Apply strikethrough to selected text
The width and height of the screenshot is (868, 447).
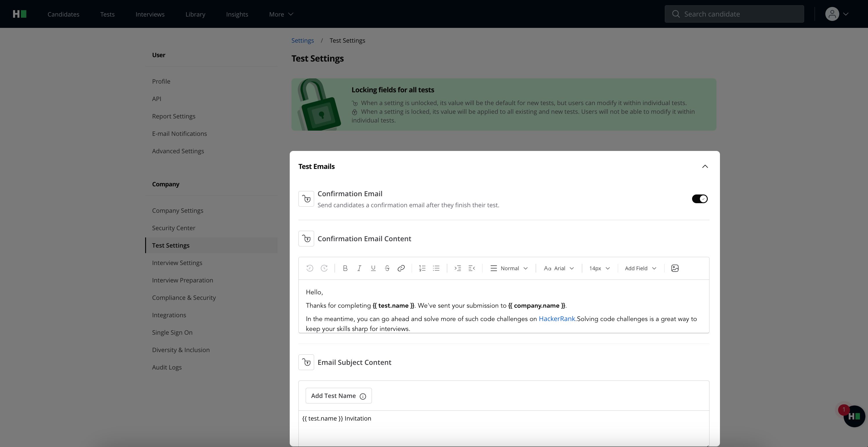click(387, 268)
